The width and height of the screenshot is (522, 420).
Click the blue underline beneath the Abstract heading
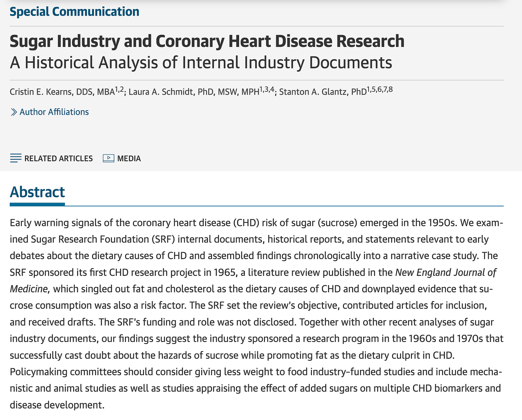[x=37, y=204]
